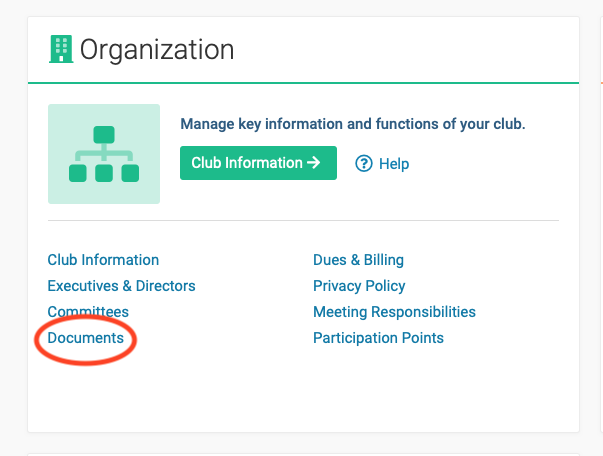Open the Help link text
603x456 pixels.
[394, 164]
